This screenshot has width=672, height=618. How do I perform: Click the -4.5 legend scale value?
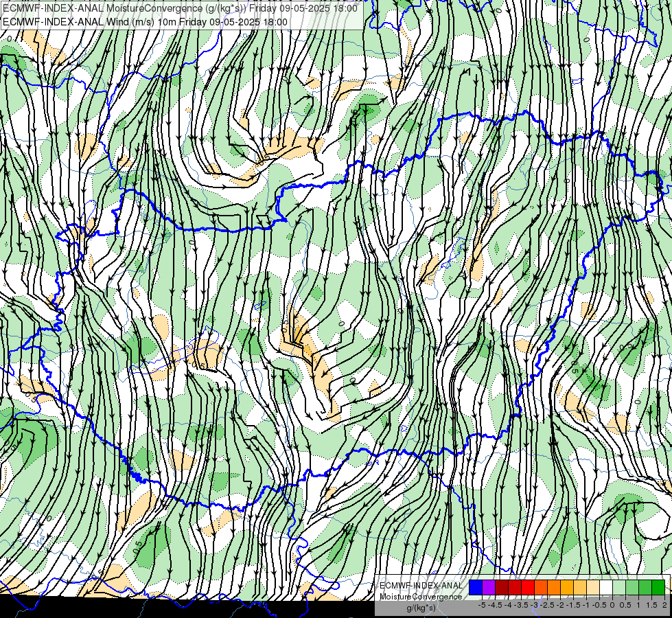[495, 605]
